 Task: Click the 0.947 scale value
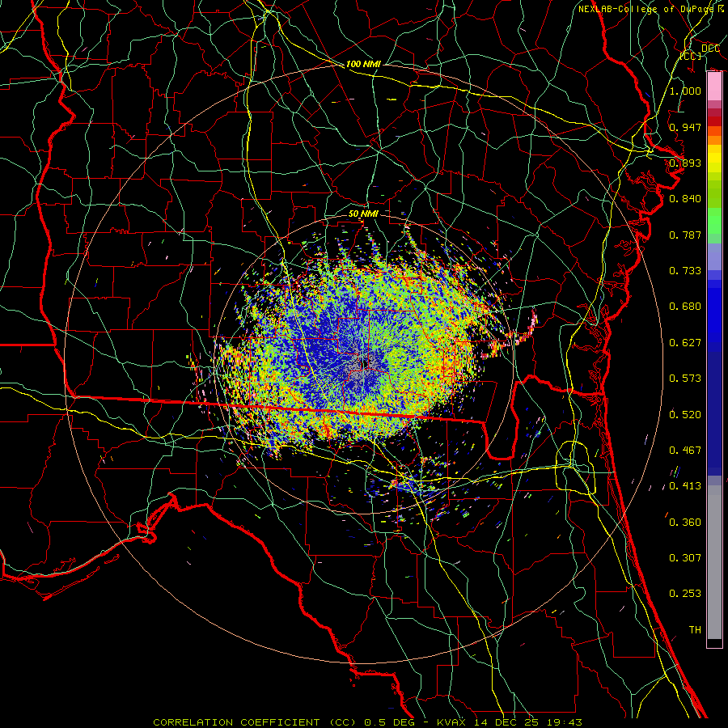[685, 127]
